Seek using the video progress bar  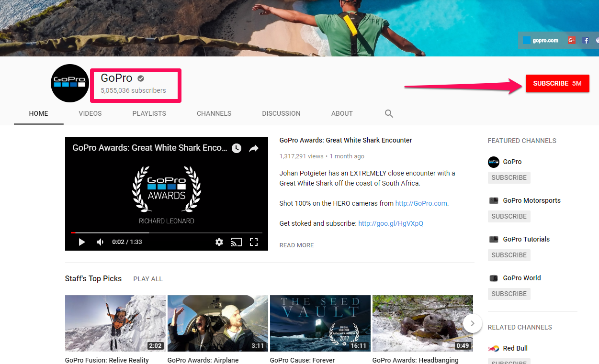(x=167, y=232)
